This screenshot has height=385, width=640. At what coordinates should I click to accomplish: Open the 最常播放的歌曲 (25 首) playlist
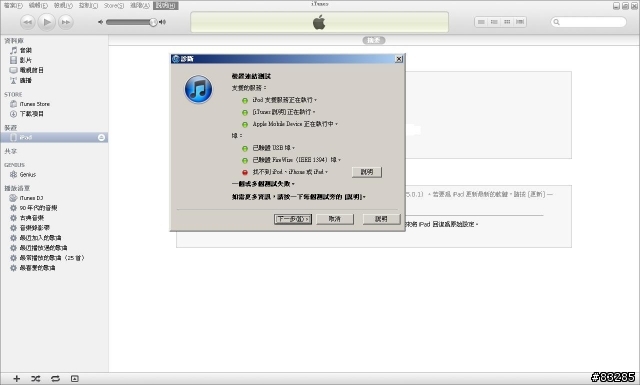coord(54,258)
